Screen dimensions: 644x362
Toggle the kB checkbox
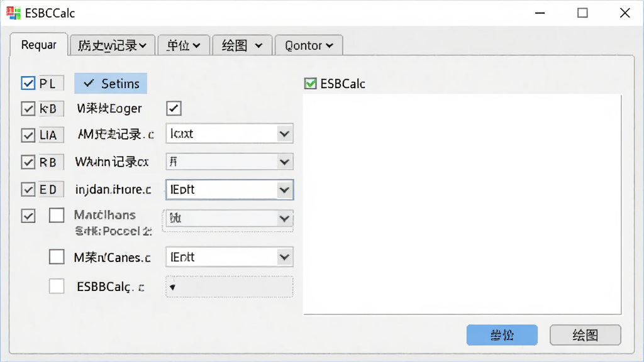(x=28, y=109)
